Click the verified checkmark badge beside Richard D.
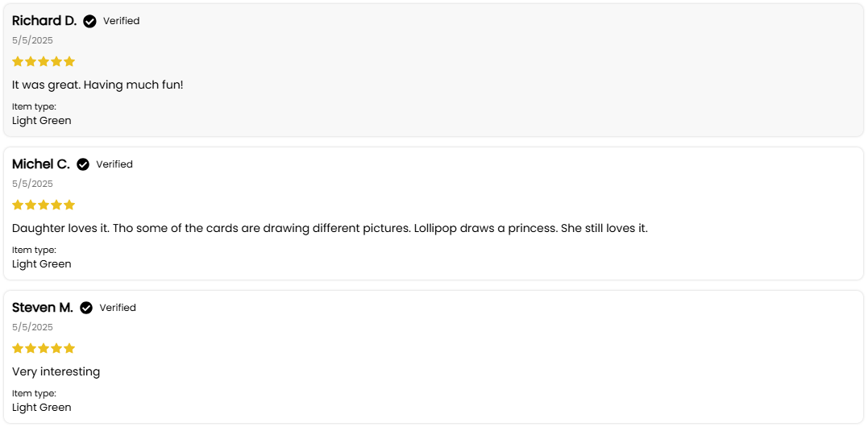The width and height of the screenshot is (868, 427). coord(89,21)
